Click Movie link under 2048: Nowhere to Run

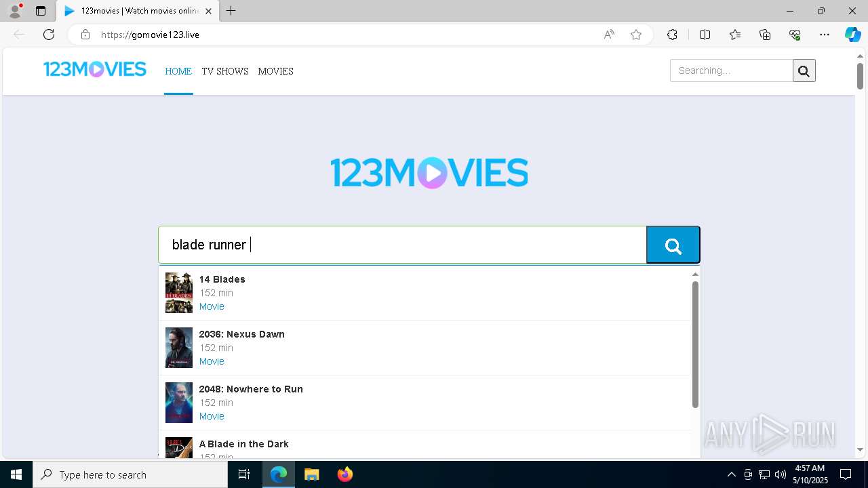tap(212, 416)
